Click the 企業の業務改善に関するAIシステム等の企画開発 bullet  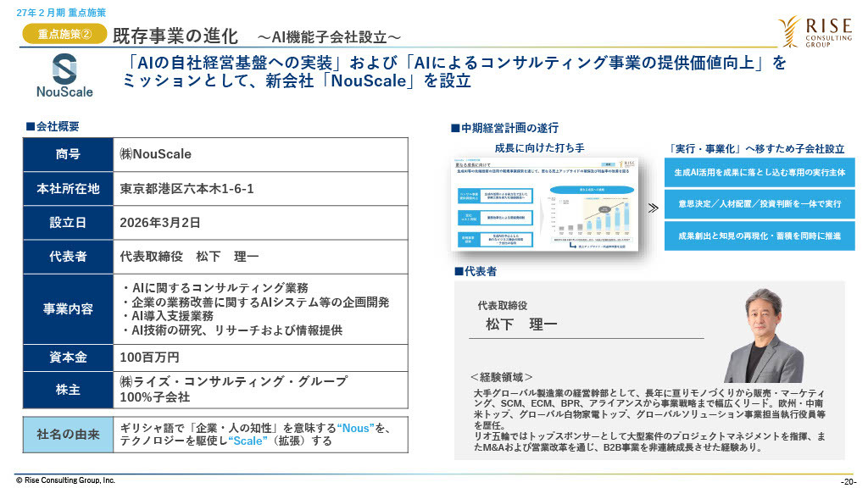[255, 302]
